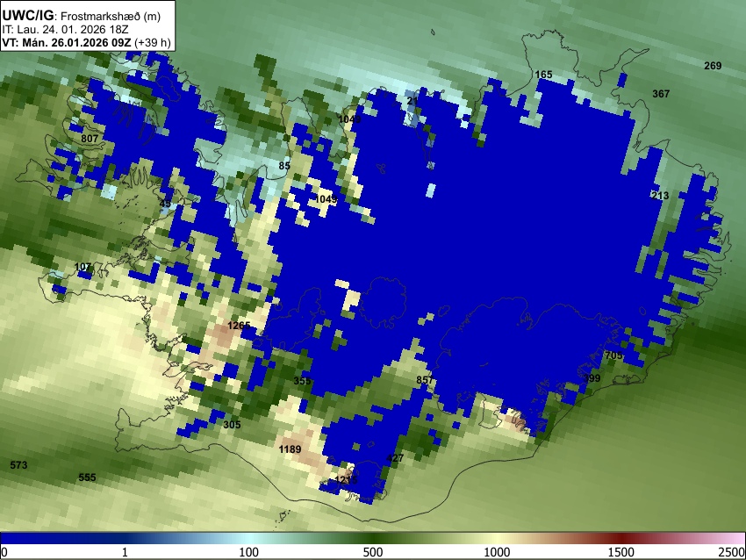Screen dimensions: 746x560
Task: Select the map value 1215
Action: 346,479
